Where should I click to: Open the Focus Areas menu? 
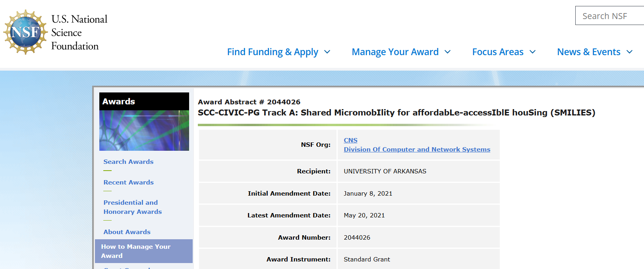(x=498, y=52)
